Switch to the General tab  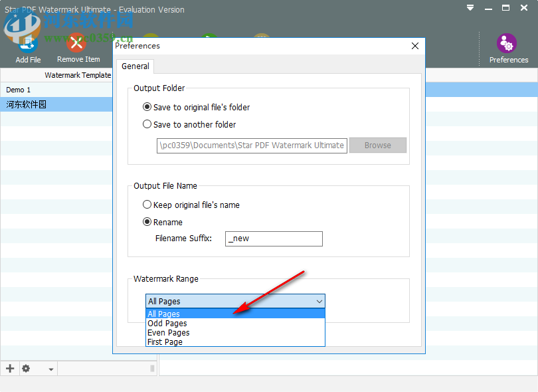135,66
